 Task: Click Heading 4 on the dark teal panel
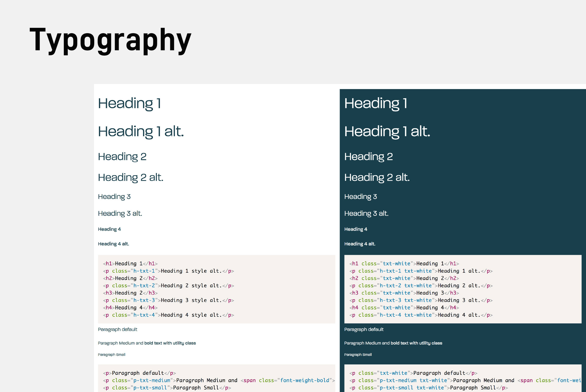[356, 229]
